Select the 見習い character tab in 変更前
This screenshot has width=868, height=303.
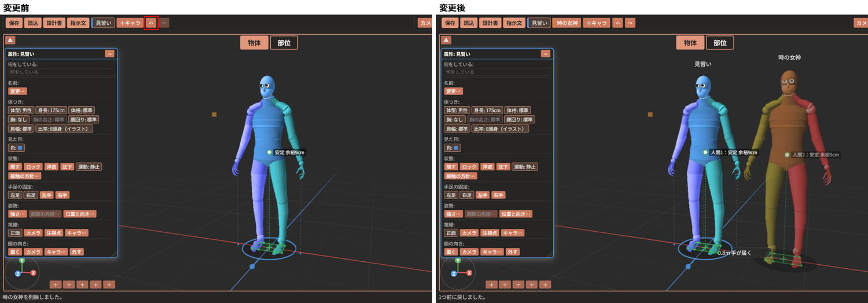(x=104, y=23)
